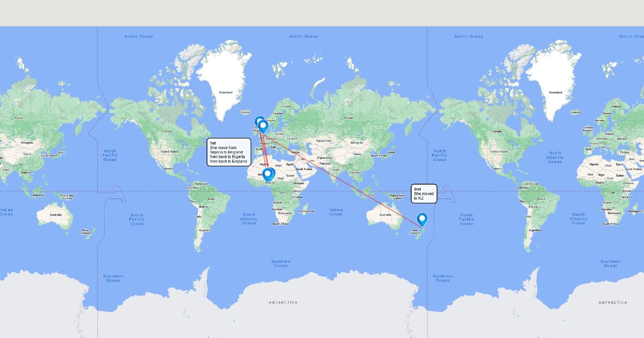
Task: Open the '2nd She moved to NZ' info box
Action: click(x=425, y=194)
